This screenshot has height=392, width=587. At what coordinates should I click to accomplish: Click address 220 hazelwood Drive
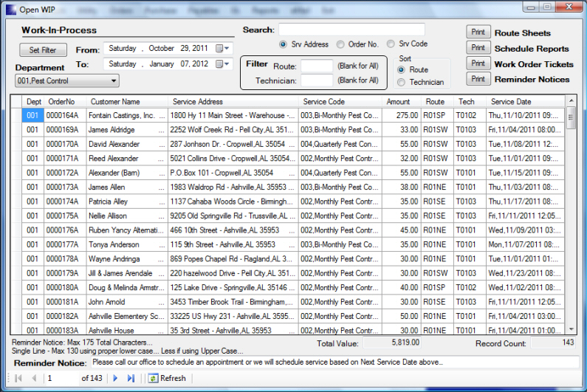(233, 273)
